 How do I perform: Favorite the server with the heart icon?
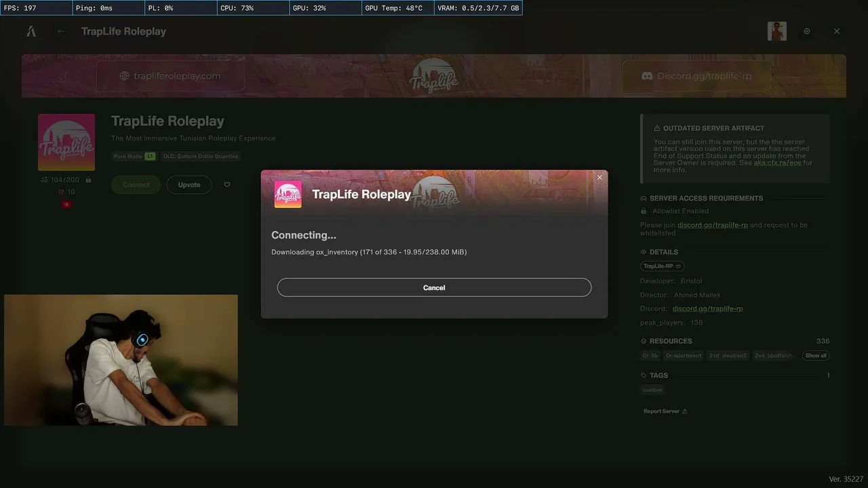(x=227, y=184)
